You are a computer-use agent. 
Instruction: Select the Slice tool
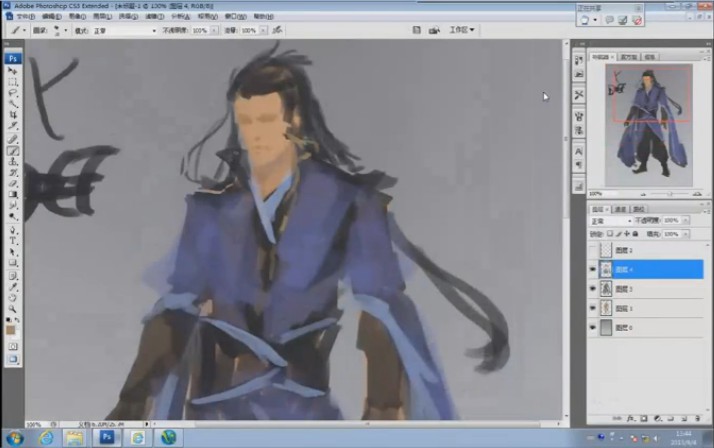13,126
